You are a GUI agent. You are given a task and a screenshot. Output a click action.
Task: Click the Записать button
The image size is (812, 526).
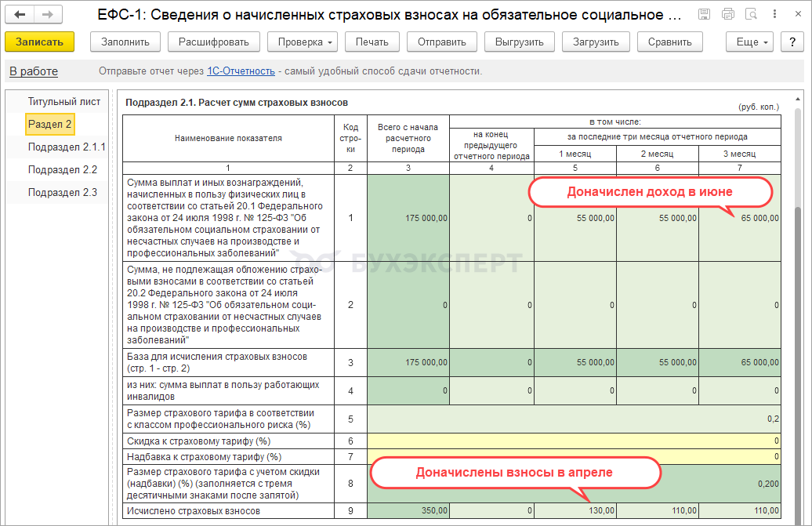tap(39, 42)
